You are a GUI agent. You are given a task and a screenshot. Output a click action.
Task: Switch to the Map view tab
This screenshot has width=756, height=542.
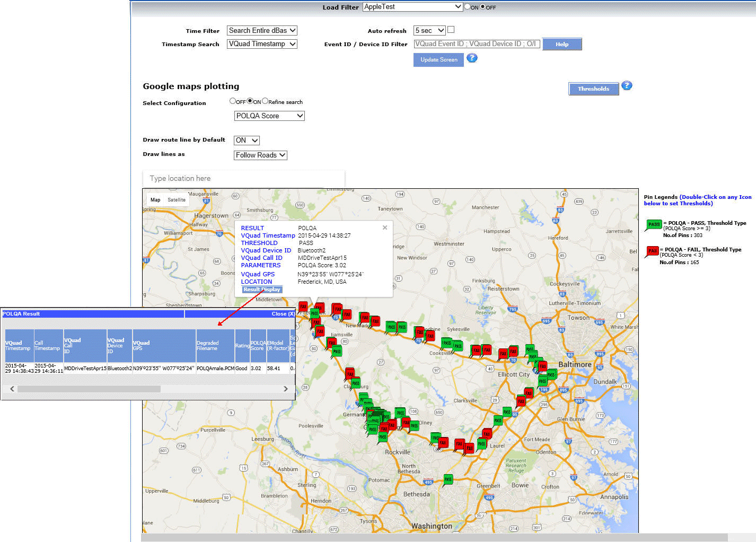[155, 200]
